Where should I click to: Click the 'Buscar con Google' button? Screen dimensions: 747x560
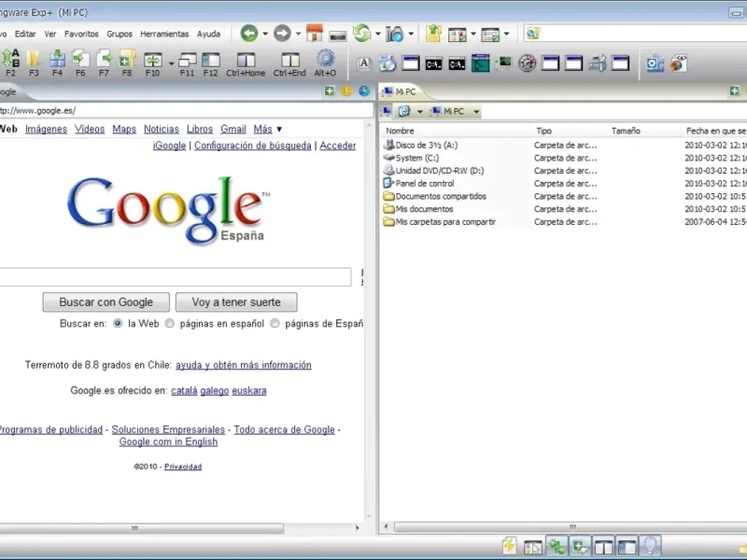(106, 301)
